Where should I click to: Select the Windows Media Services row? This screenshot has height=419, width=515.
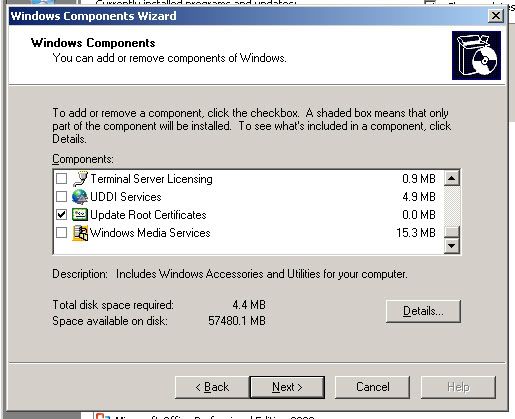(248, 233)
